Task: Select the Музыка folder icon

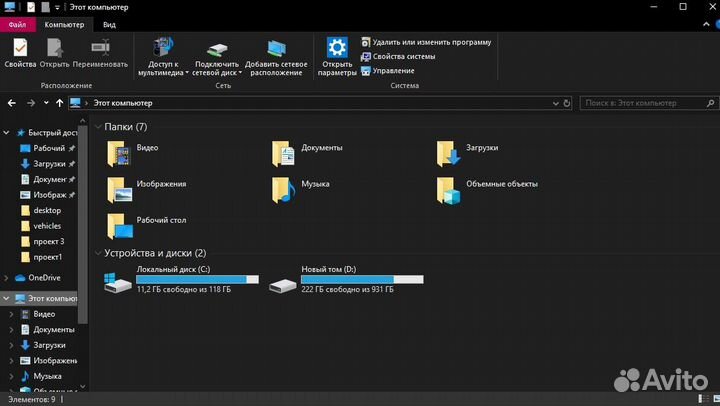Action: [x=285, y=188]
